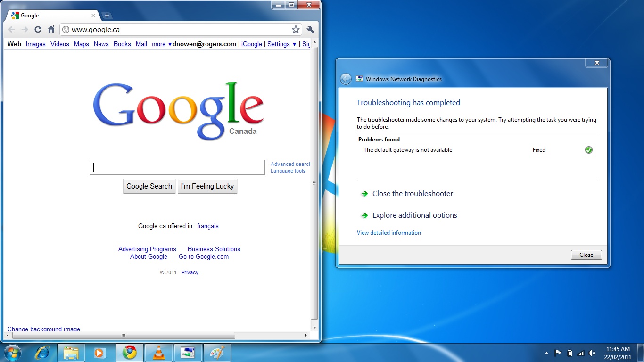Select 'The default gateway is not available' row
644x362 pixels.
(478, 150)
